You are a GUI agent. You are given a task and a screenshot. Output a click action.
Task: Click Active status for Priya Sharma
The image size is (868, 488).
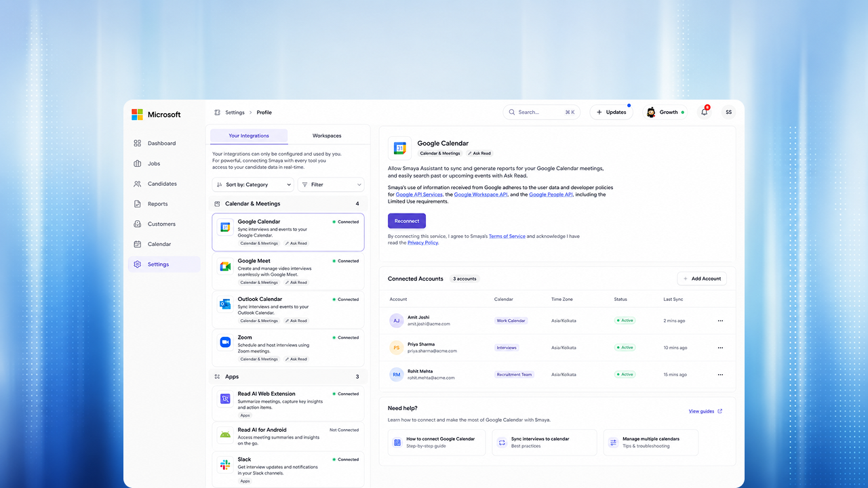(625, 348)
